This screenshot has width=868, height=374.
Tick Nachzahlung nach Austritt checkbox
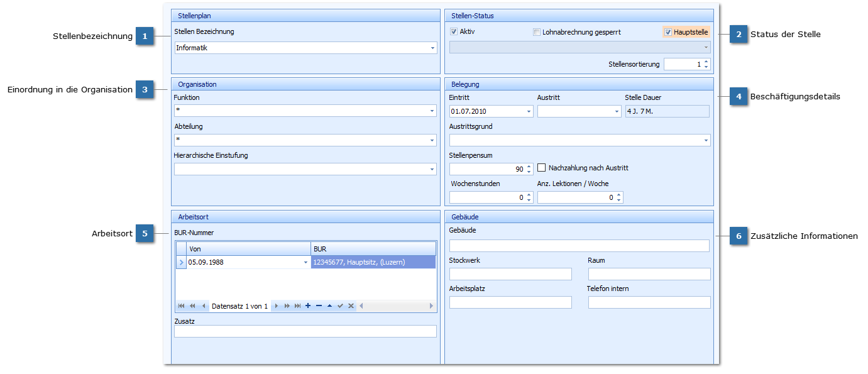coord(542,168)
